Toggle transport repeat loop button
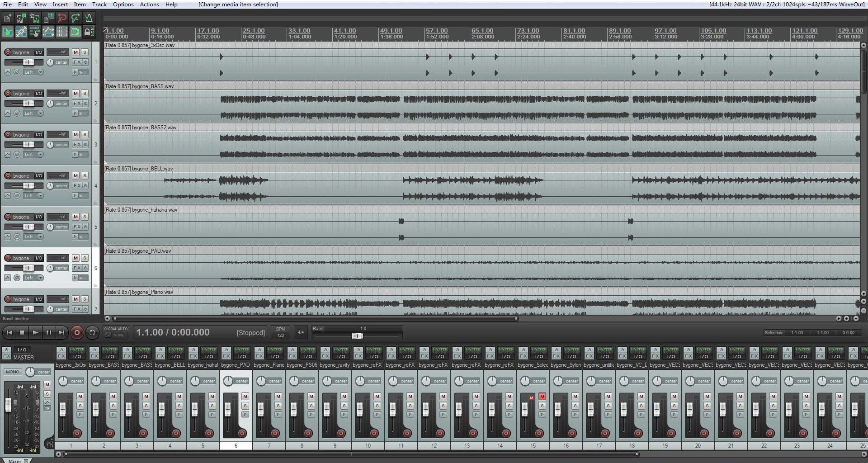Image resolution: width=868 pixels, height=463 pixels. (x=92, y=333)
